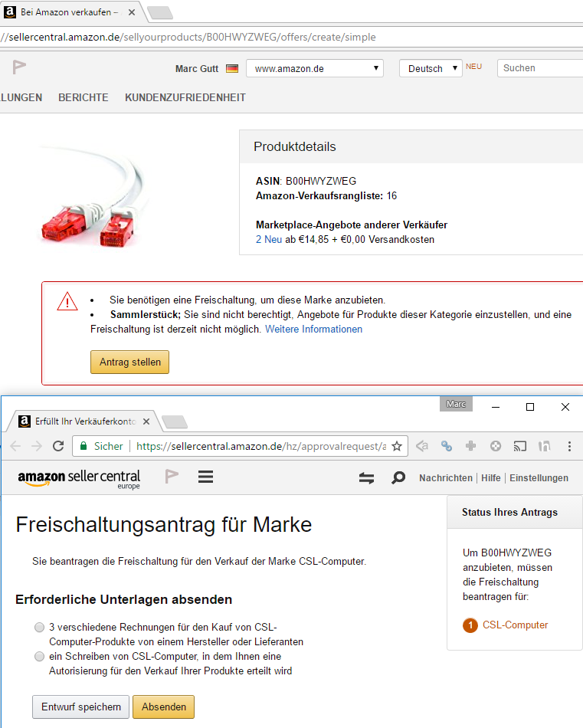This screenshot has height=728, width=583.
Task: Click the Suchen search field
Action: click(x=540, y=67)
